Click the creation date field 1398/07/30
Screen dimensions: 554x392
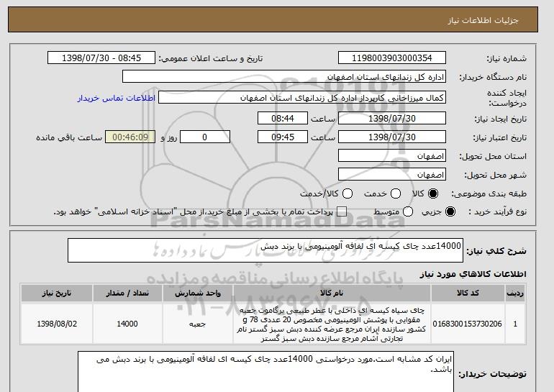pos(392,118)
